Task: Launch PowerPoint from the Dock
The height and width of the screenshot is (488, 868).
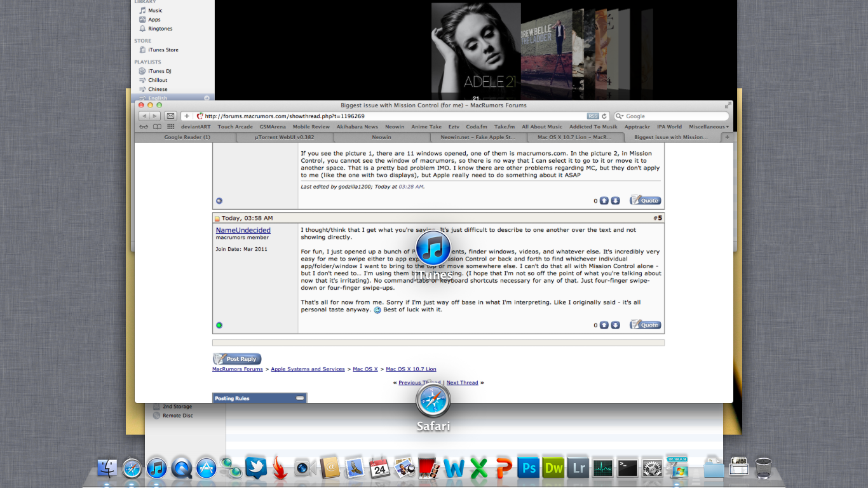Action: 503,469
